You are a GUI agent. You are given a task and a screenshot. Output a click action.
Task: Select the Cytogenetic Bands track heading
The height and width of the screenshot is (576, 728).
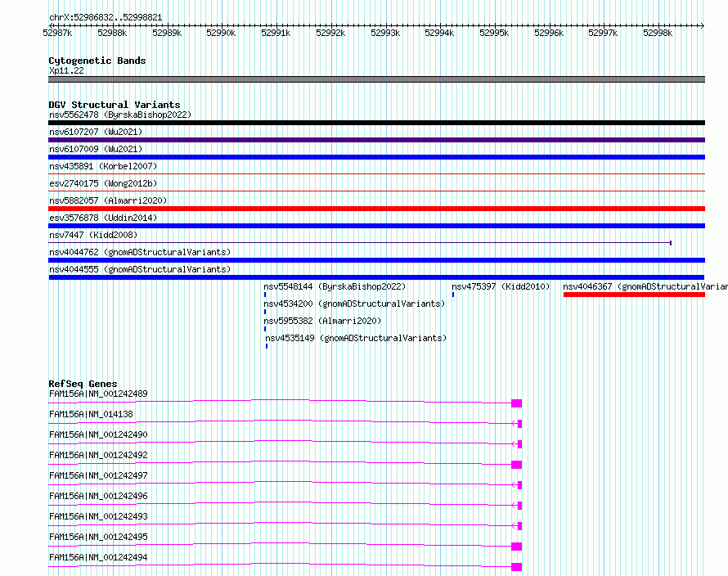[97, 61]
